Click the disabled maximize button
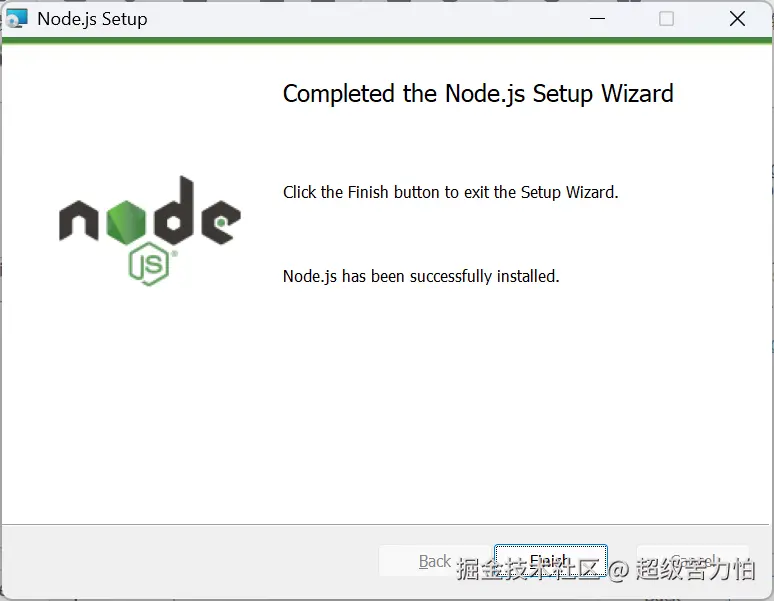Screen dimensions: 774x601 coord(666,19)
